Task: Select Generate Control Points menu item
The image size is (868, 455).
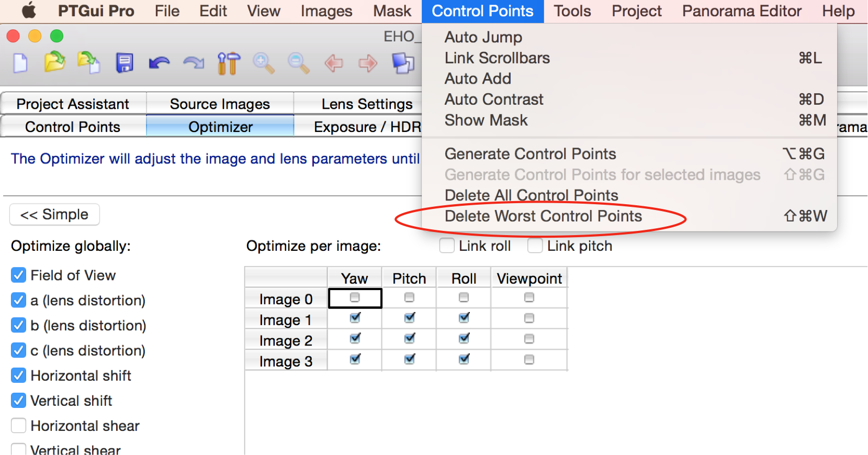Action: pos(629,154)
